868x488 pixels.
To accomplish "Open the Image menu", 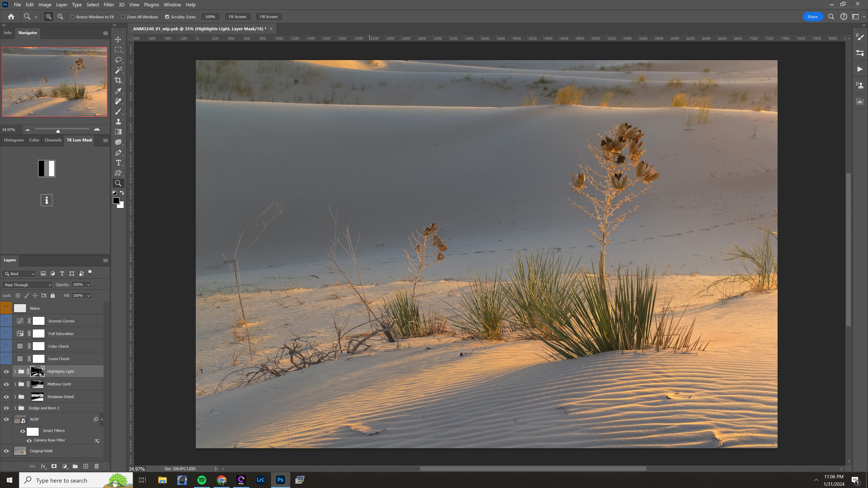I will pyautogui.click(x=45, y=5).
